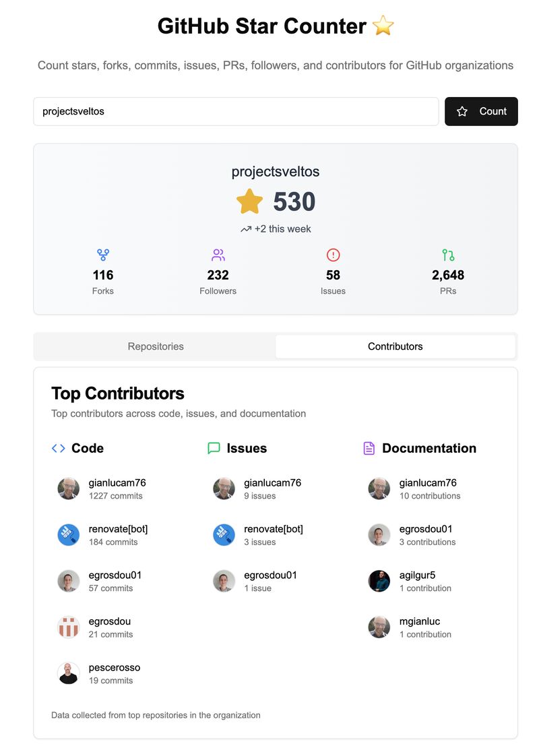Click the star icon showing the 530 count
The width and height of the screenshot is (539, 756).
click(x=250, y=201)
